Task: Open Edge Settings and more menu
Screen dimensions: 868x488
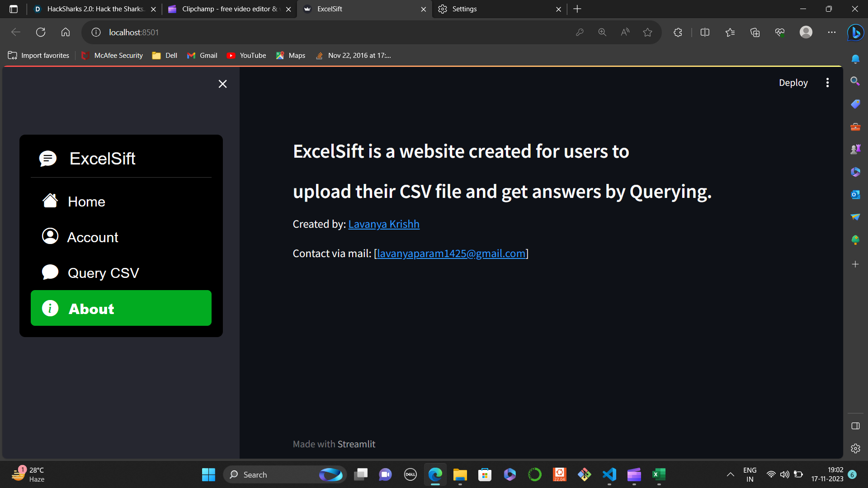Action: pyautogui.click(x=831, y=32)
